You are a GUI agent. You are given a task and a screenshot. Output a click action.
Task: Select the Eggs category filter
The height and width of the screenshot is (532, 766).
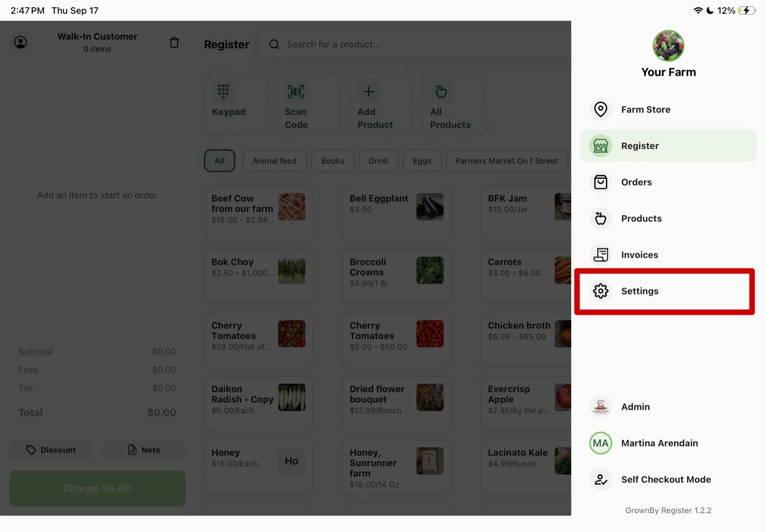pos(422,161)
